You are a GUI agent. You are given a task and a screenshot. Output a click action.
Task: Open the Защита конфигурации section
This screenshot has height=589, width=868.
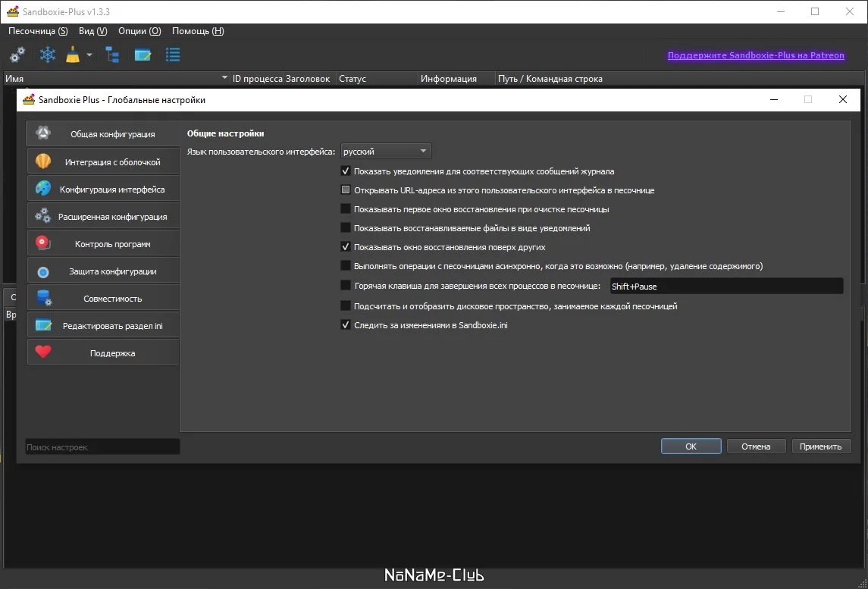coord(103,271)
